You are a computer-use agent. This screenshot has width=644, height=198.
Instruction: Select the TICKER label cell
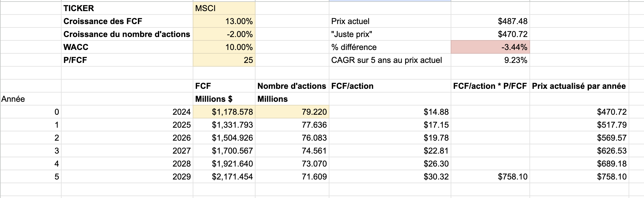[x=127, y=8]
